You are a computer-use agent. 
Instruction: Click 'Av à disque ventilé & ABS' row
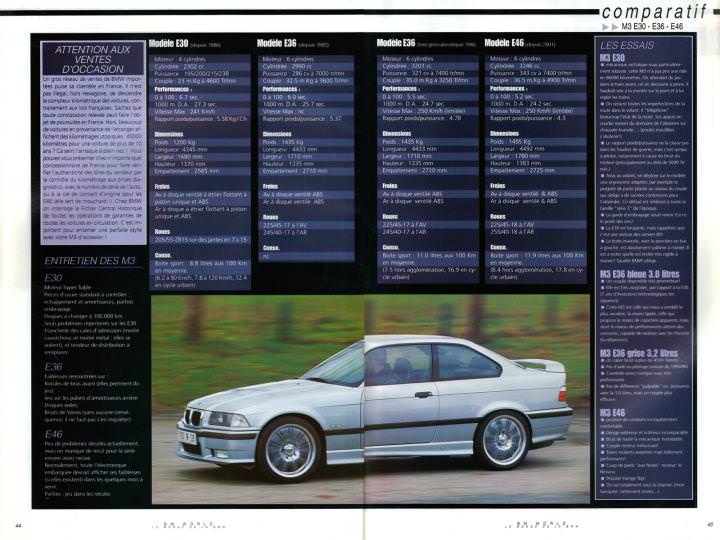tap(524, 194)
